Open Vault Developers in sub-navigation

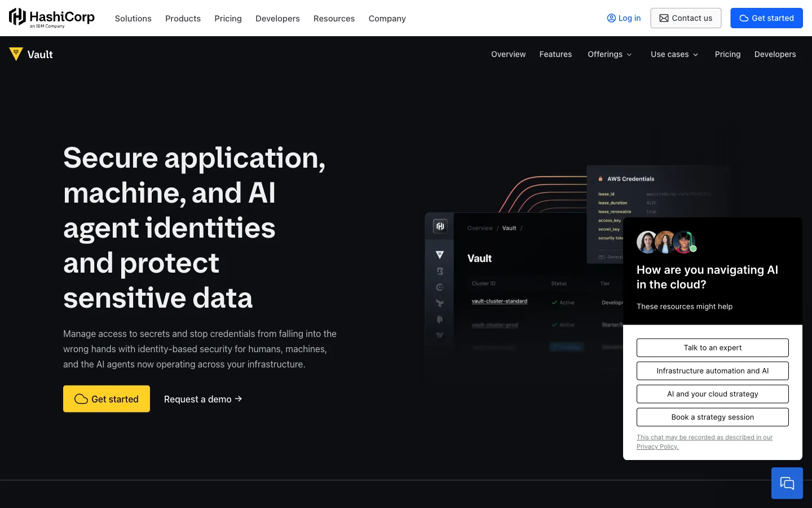[x=775, y=54]
